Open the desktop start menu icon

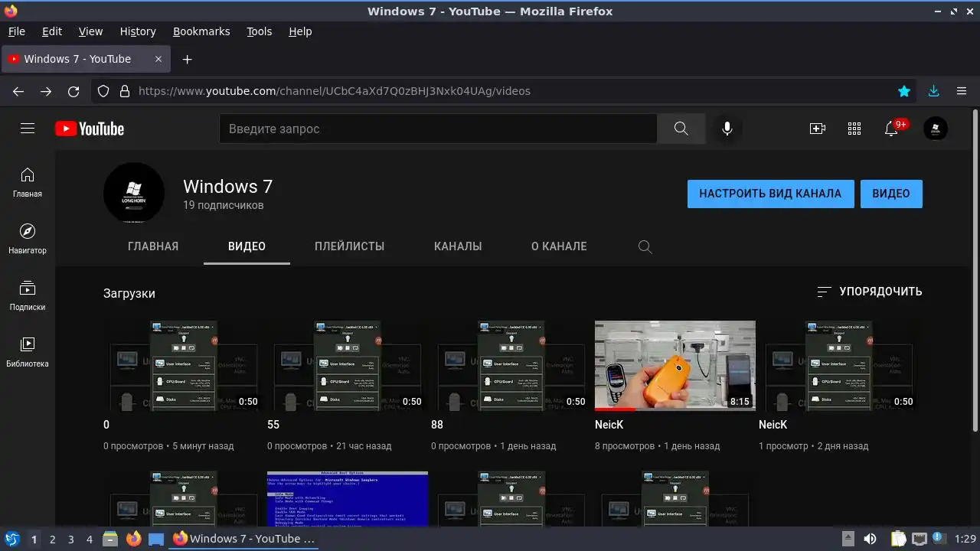pos(11,539)
